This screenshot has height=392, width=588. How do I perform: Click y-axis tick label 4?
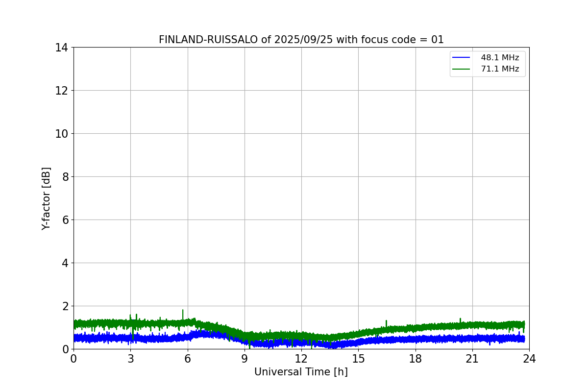pos(65,263)
